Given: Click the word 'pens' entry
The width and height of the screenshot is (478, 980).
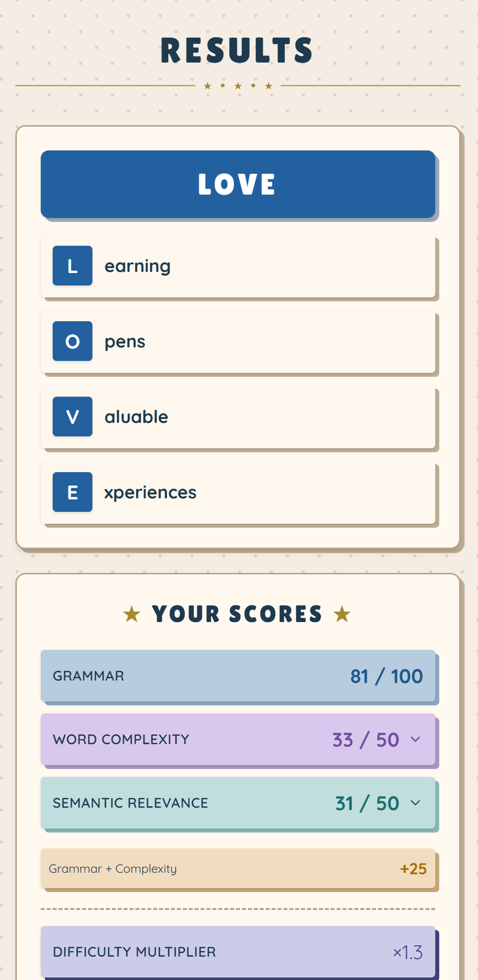Looking at the screenshot, I should 125,342.
